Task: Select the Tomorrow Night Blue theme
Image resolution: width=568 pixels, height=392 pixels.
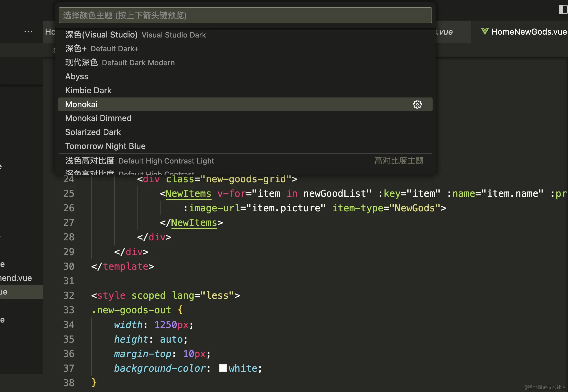Action: (105, 146)
